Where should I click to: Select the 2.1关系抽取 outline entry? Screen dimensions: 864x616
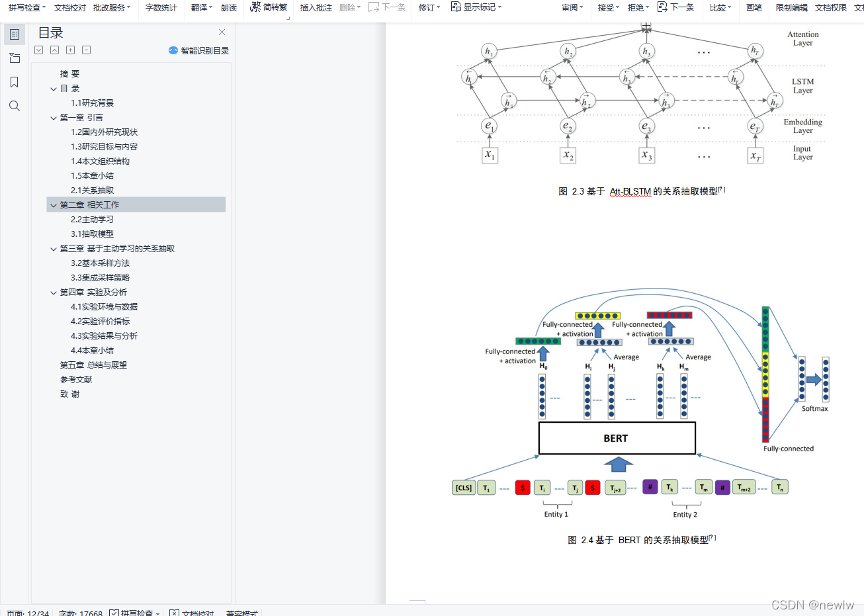pyautogui.click(x=93, y=191)
